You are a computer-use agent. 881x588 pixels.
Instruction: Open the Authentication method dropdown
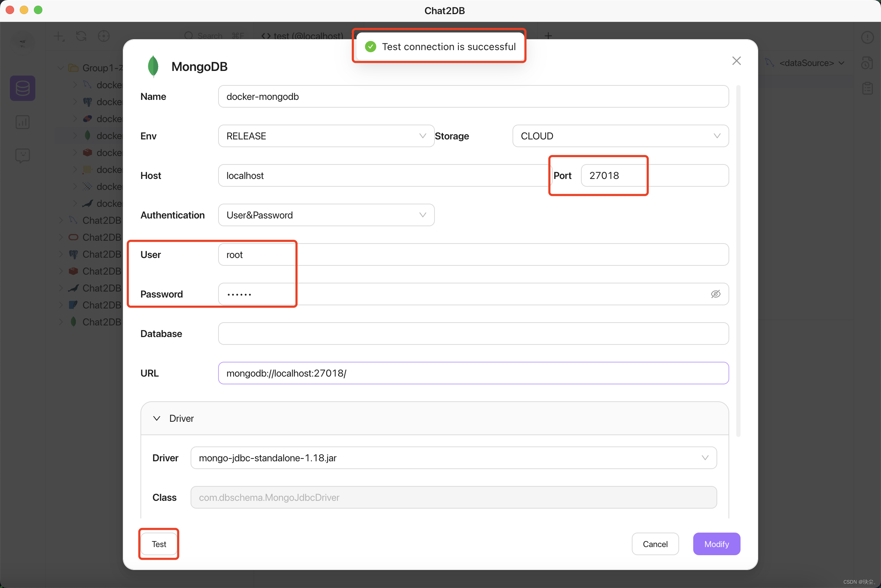pyautogui.click(x=326, y=215)
